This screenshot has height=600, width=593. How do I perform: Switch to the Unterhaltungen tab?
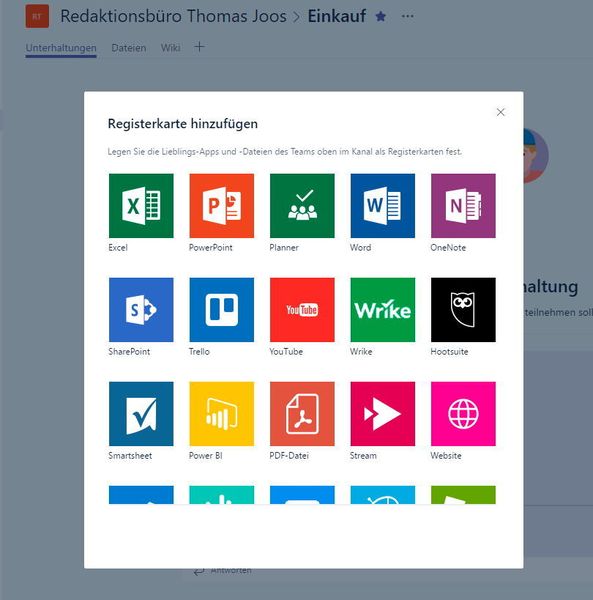coord(61,48)
